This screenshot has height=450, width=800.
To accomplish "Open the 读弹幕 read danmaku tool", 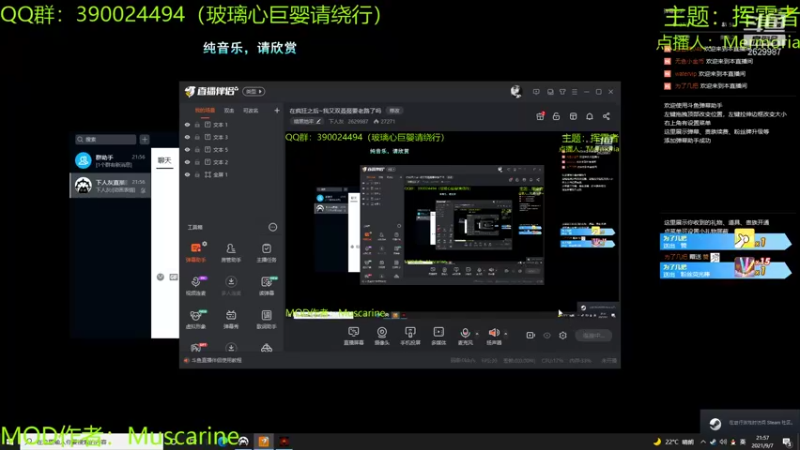I will (x=266, y=286).
